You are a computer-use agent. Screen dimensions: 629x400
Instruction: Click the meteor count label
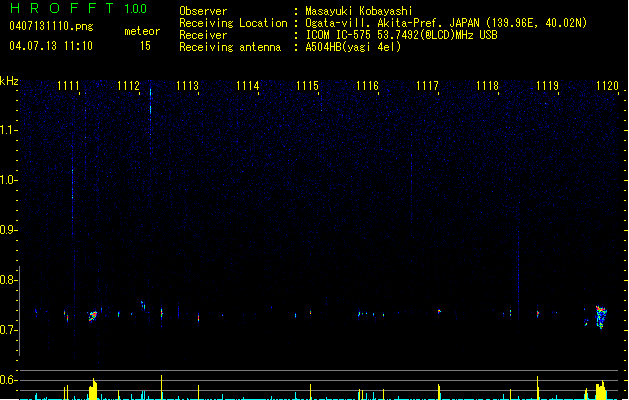[x=142, y=31]
